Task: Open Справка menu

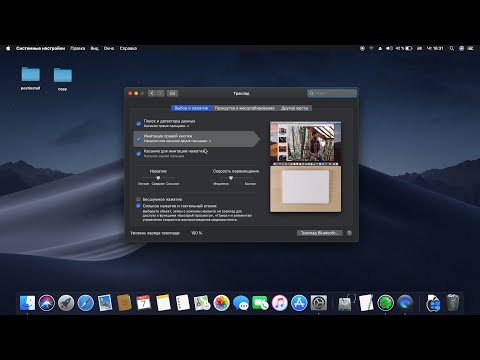Action: [128, 48]
